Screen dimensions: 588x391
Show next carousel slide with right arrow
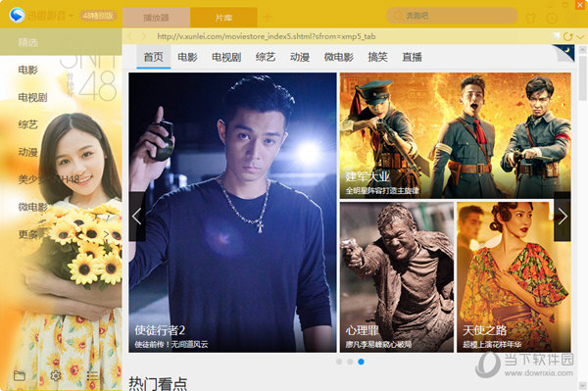(563, 217)
